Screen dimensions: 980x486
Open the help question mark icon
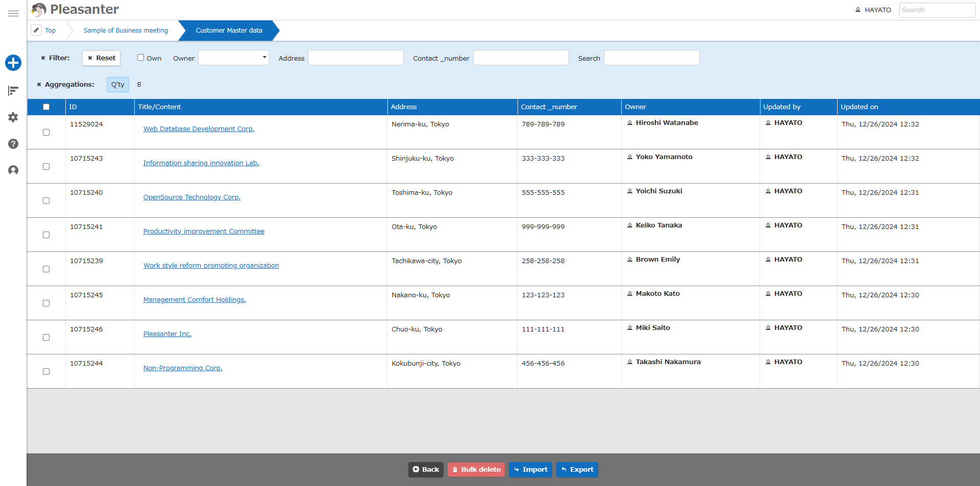click(13, 144)
